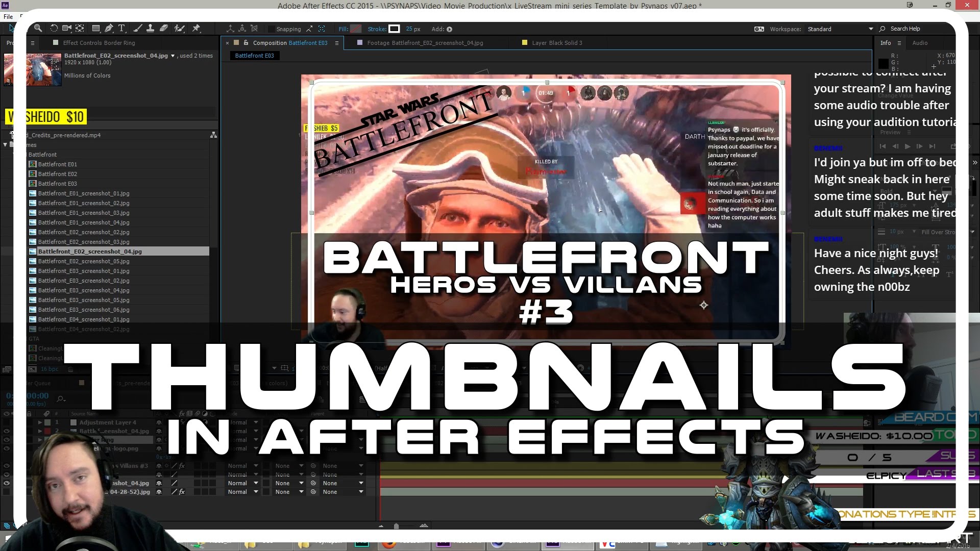The image size is (980, 551).
Task: Click the snap collapsed-layers icon beside Snapping
Action: (309, 29)
